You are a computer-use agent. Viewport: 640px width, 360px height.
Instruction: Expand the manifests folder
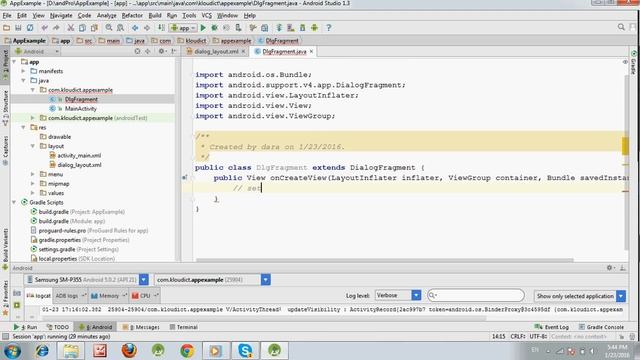23,71
